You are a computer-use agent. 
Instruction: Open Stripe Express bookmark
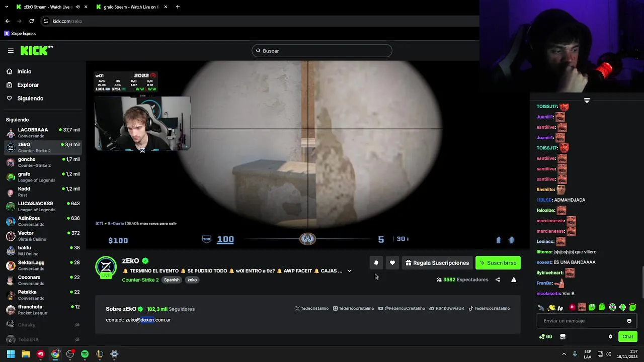coord(20,34)
